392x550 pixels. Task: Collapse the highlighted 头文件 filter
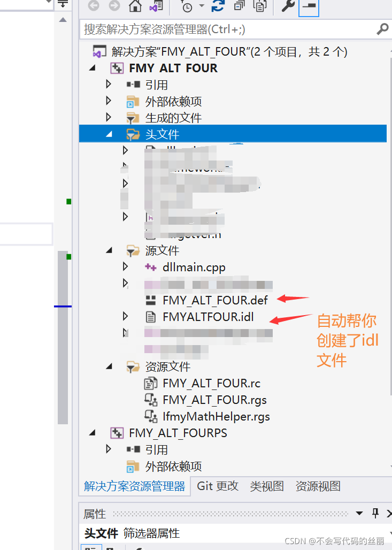point(109,134)
